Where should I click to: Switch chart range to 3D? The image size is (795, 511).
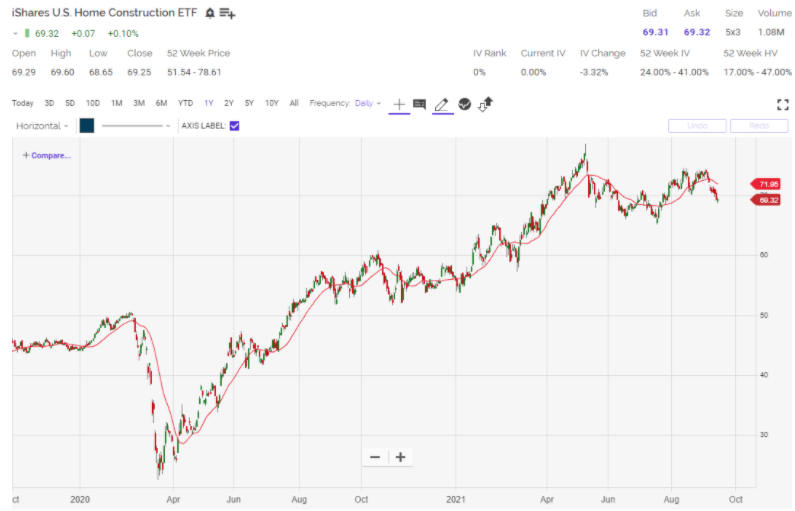[x=49, y=103]
